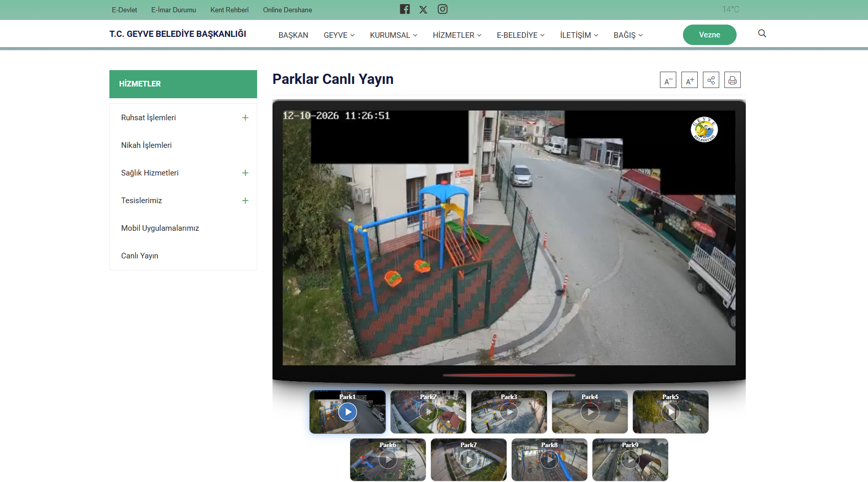Click the print icon

point(733,80)
